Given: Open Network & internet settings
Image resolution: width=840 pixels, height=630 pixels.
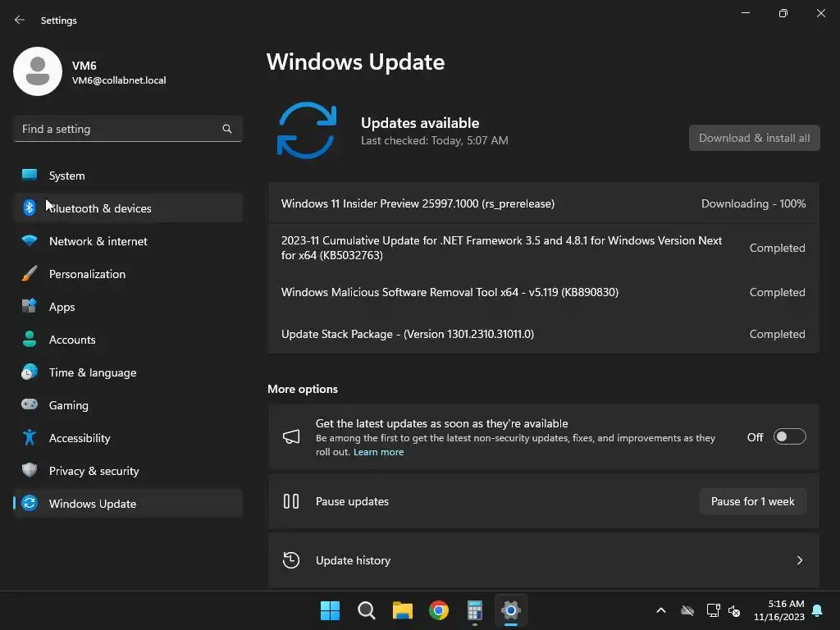Looking at the screenshot, I should (x=128, y=240).
